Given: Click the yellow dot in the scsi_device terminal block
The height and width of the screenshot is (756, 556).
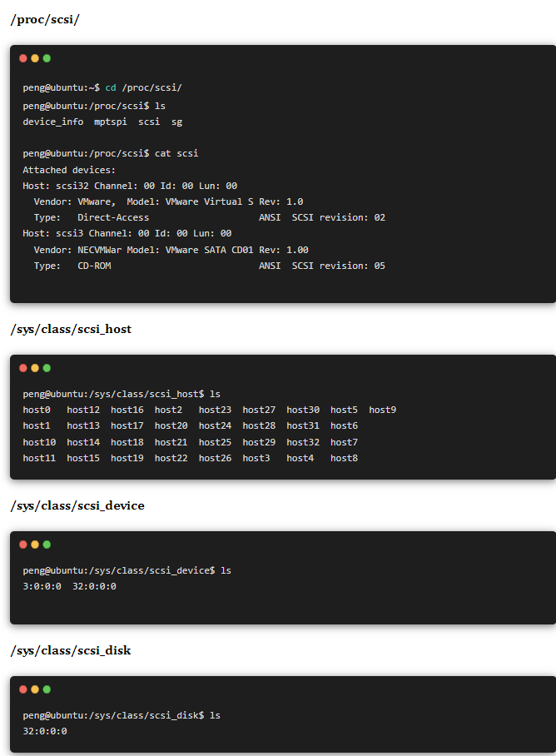Looking at the screenshot, I should coord(35,545).
